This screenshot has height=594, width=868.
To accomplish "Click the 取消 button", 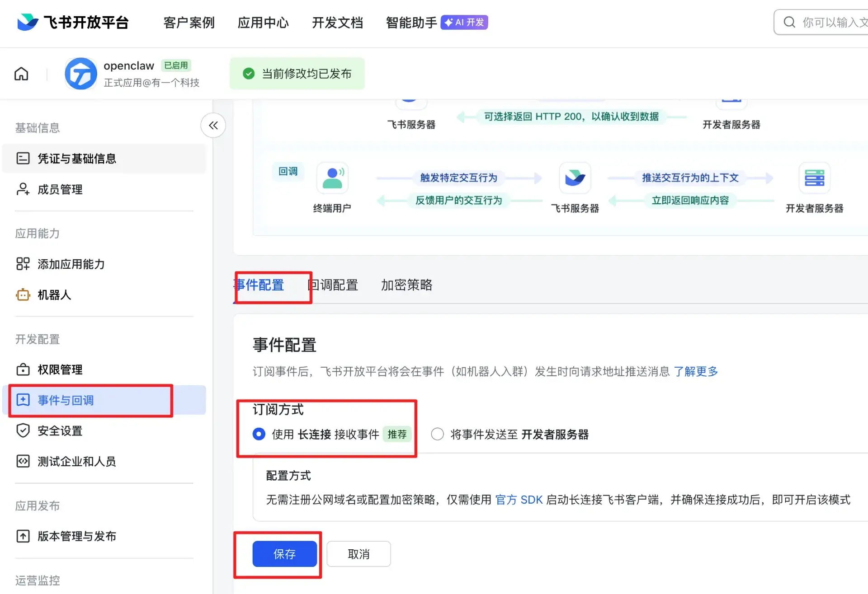I will (359, 554).
